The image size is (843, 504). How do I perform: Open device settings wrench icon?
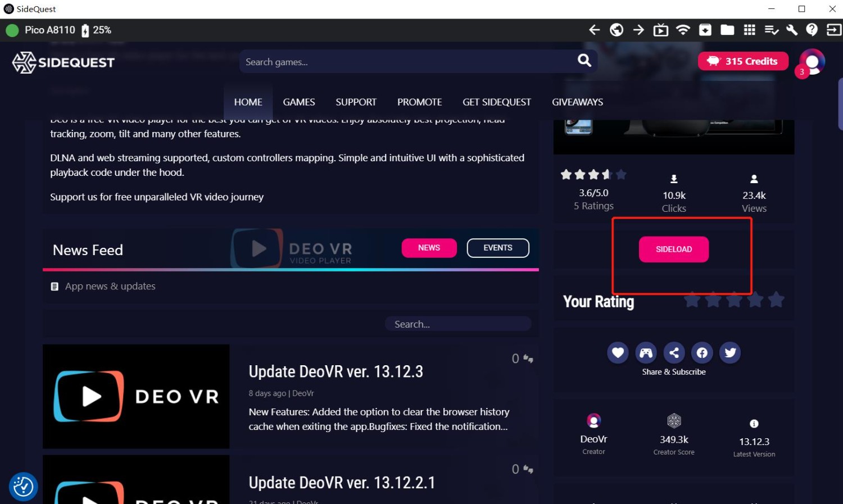tap(792, 30)
